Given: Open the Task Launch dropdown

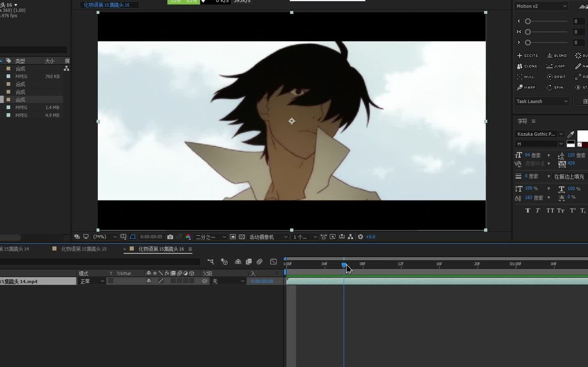Looking at the screenshot, I should (x=542, y=101).
